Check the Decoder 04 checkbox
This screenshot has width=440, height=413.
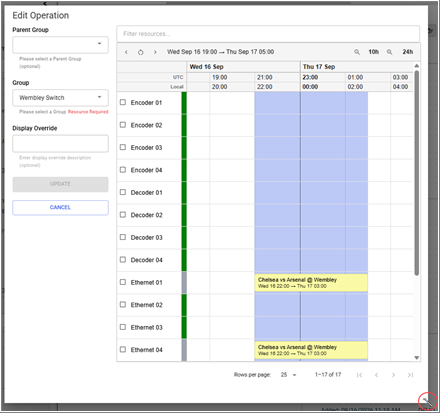coord(123,259)
